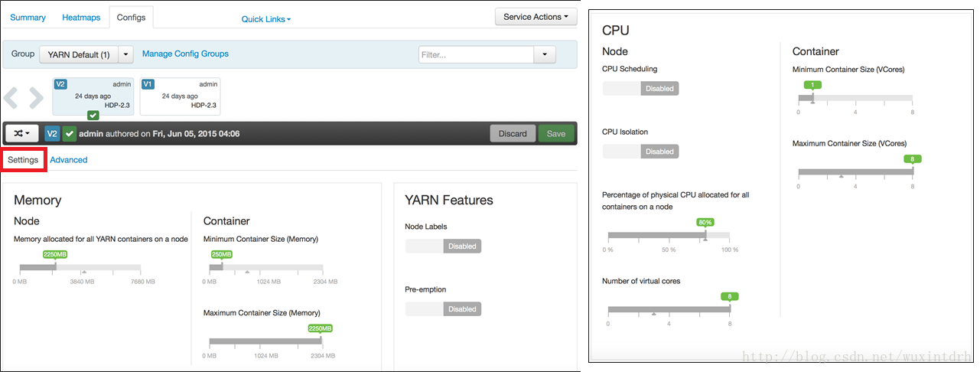Click the Maximum Container Size (VCores) slider
Viewport: 980px width, 372px height.
(855, 171)
